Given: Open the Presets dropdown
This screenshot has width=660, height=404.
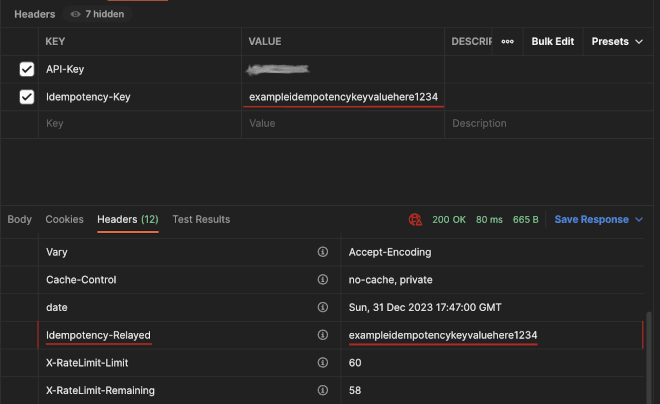Looking at the screenshot, I should 616,42.
